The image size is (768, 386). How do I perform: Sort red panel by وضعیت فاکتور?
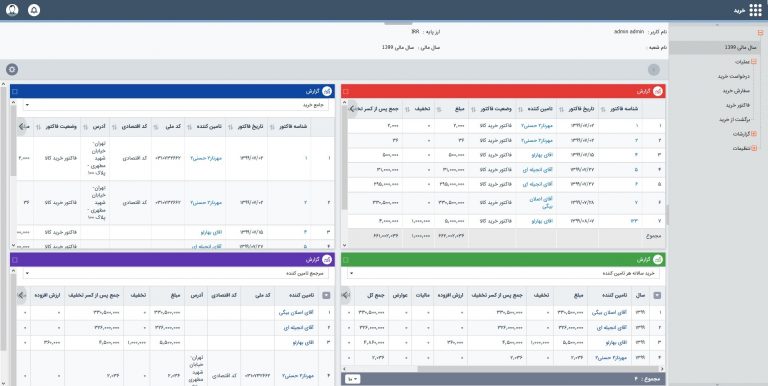(474, 109)
